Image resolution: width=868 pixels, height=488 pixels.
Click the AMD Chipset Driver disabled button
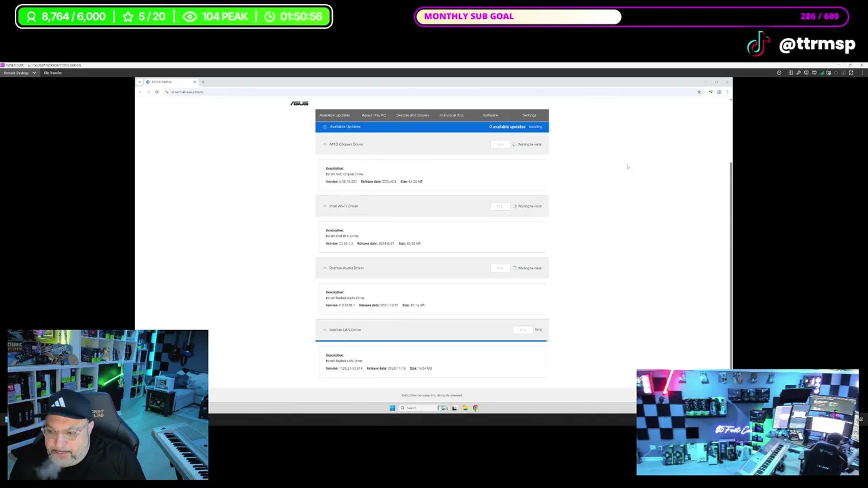[x=500, y=144]
